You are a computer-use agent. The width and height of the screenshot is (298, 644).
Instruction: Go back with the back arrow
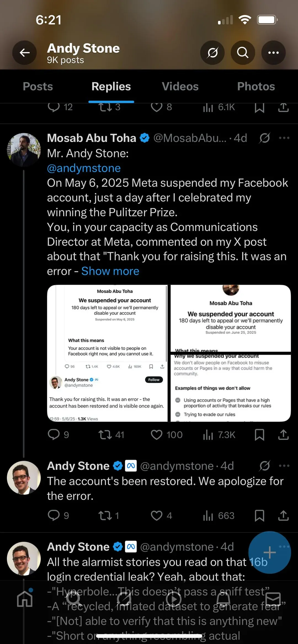(x=24, y=52)
